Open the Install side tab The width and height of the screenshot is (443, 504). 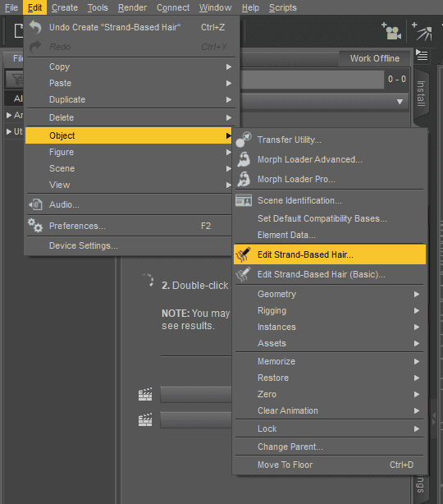pos(421,94)
